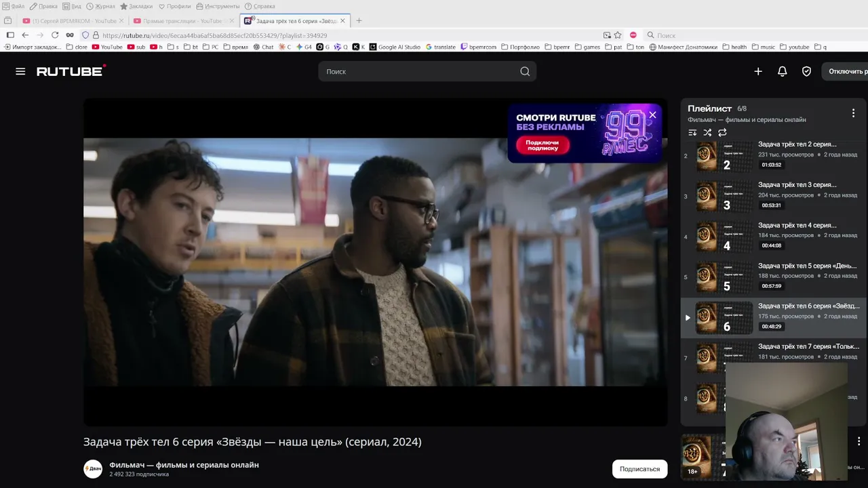This screenshot has height=488, width=868.
Task: Click the tracking protection shield in address bar
Action: [85, 35]
